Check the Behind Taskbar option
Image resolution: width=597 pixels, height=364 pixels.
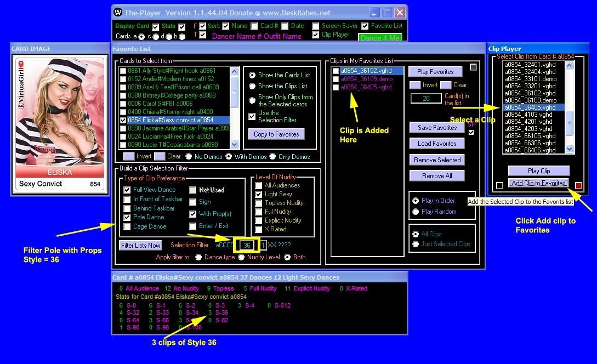click(127, 208)
